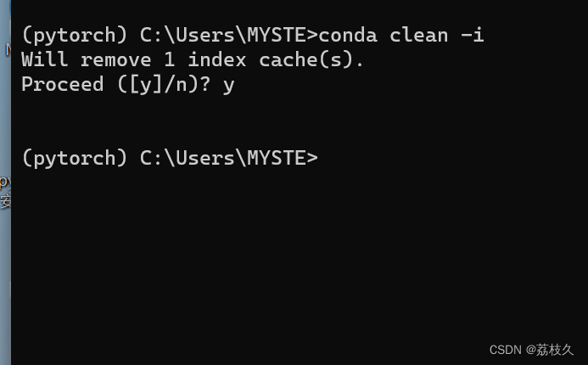Click the C:\Users\MYSTE path on the first line
The image size is (588, 365).
coord(222,36)
